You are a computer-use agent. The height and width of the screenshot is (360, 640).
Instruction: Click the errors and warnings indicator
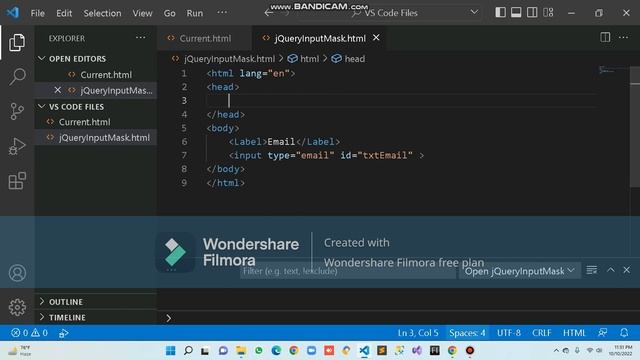click(x=29, y=333)
